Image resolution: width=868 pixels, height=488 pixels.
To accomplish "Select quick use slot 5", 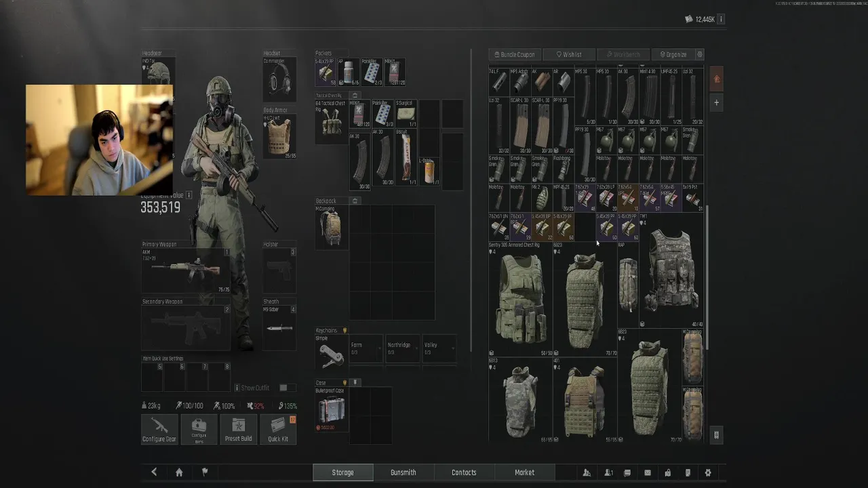I will coord(153,377).
